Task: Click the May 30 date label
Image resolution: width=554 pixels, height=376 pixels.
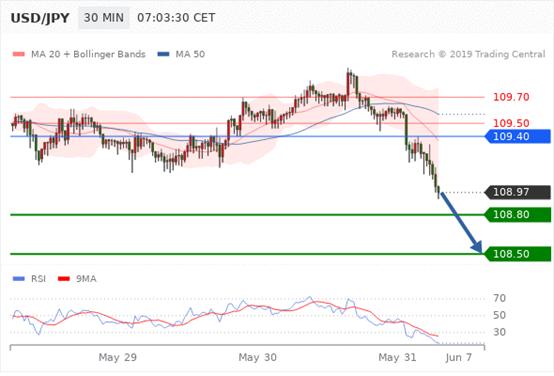Action: point(258,357)
